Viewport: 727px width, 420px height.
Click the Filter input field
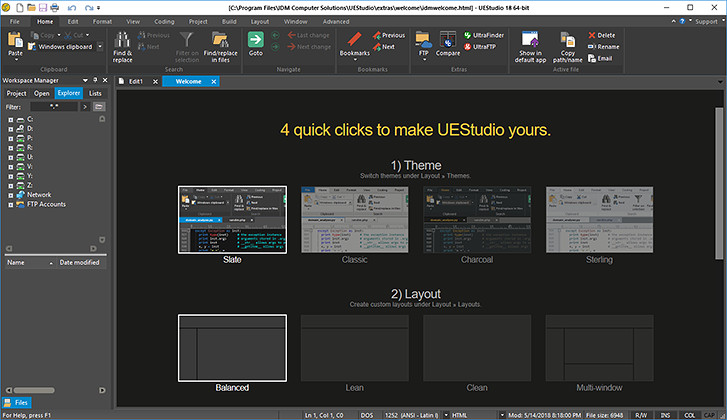[x=54, y=107]
